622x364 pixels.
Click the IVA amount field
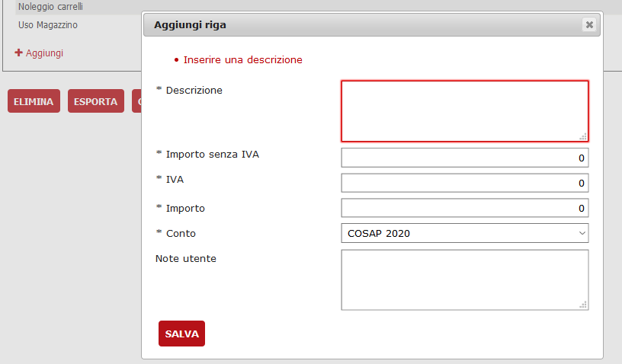(x=464, y=183)
